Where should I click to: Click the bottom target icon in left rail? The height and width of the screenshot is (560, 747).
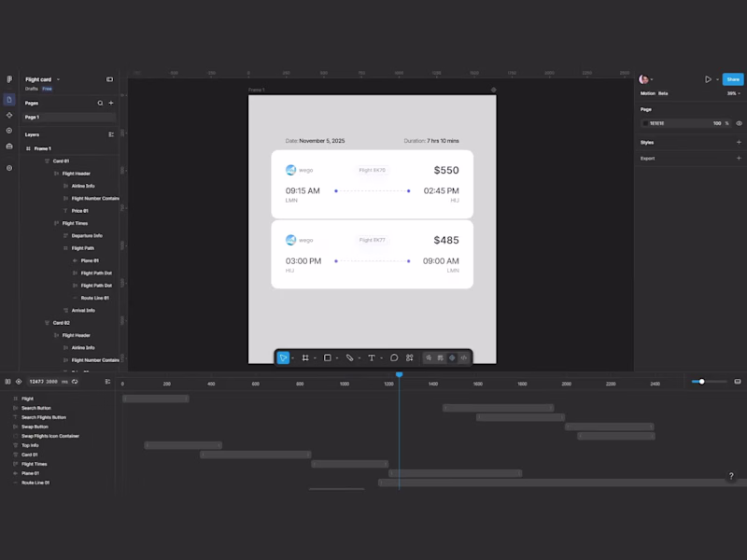(9, 168)
